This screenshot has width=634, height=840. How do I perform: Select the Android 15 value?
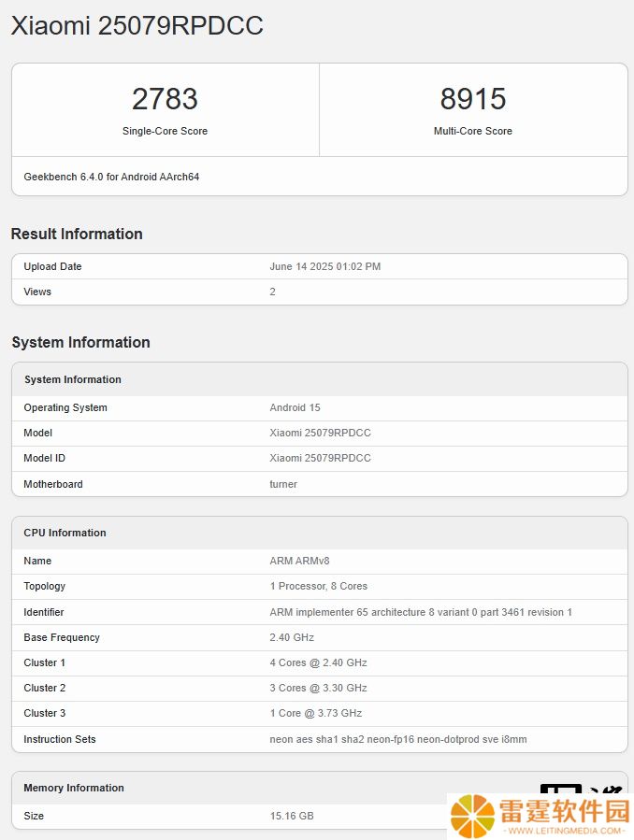[x=295, y=407]
